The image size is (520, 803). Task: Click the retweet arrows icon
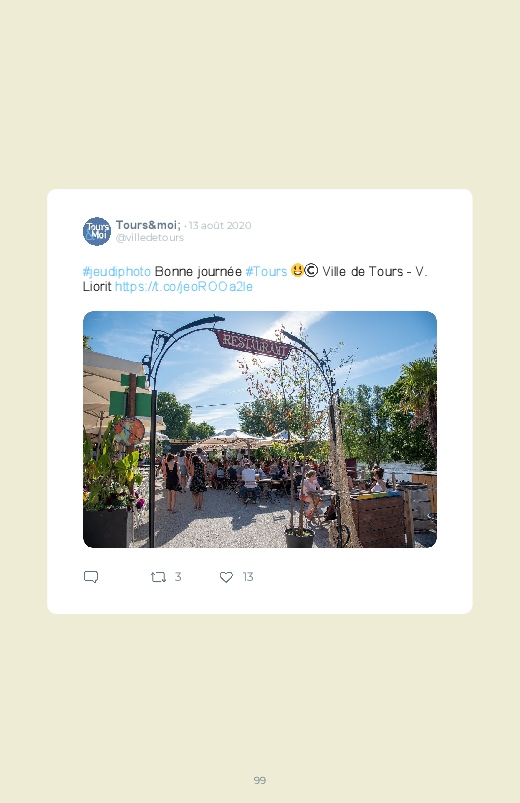coord(158,577)
